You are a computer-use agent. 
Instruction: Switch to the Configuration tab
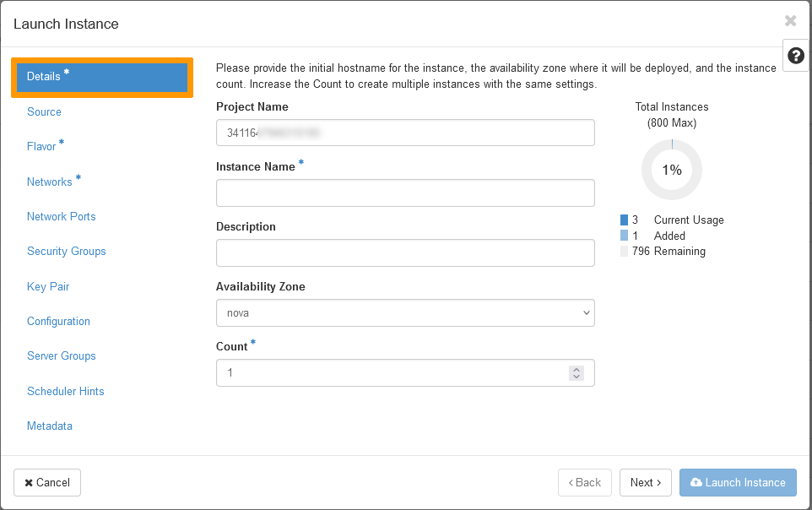58,321
